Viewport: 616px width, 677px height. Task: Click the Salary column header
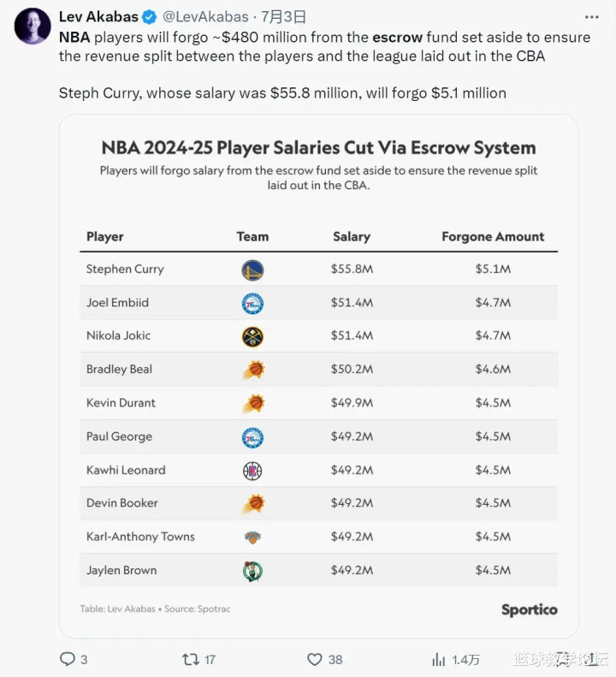(x=352, y=236)
